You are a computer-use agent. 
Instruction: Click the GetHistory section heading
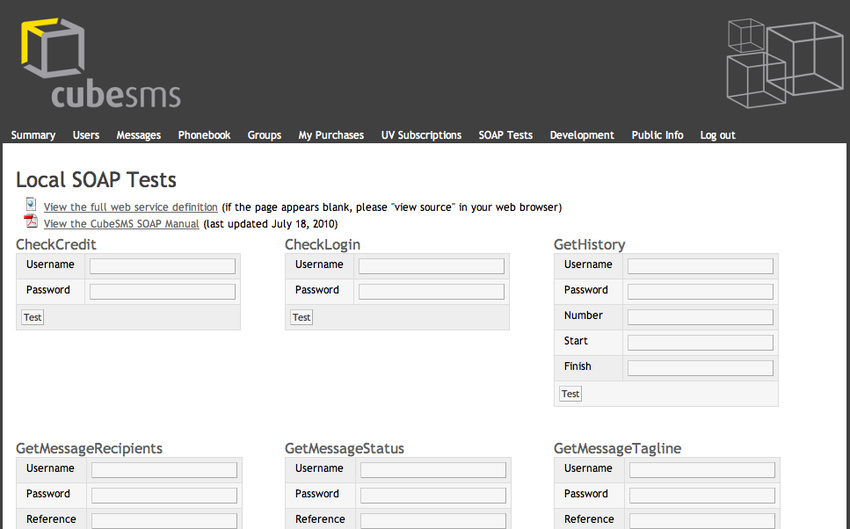click(x=589, y=244)
